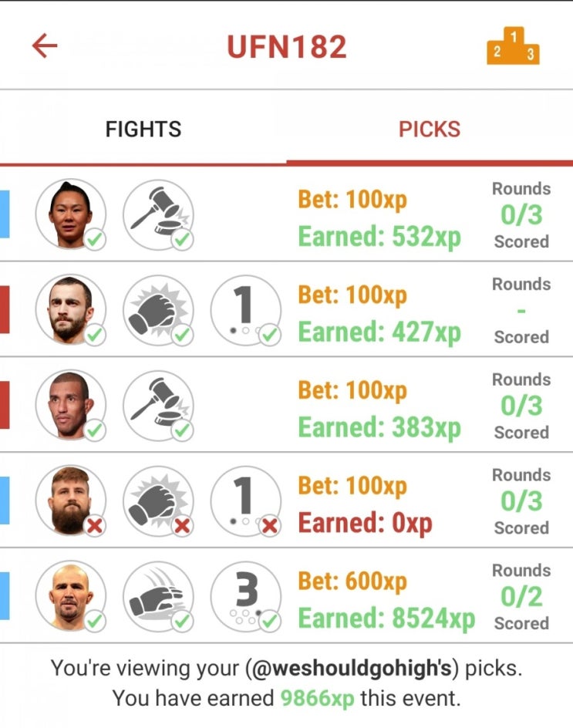Open the orange leaderboard podium icon

[513, 45]
